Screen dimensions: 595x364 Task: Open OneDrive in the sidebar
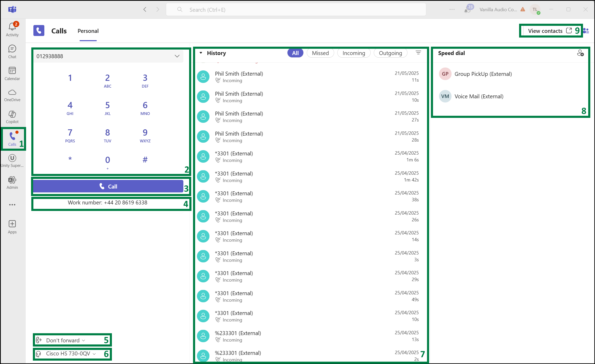point(12,95)
